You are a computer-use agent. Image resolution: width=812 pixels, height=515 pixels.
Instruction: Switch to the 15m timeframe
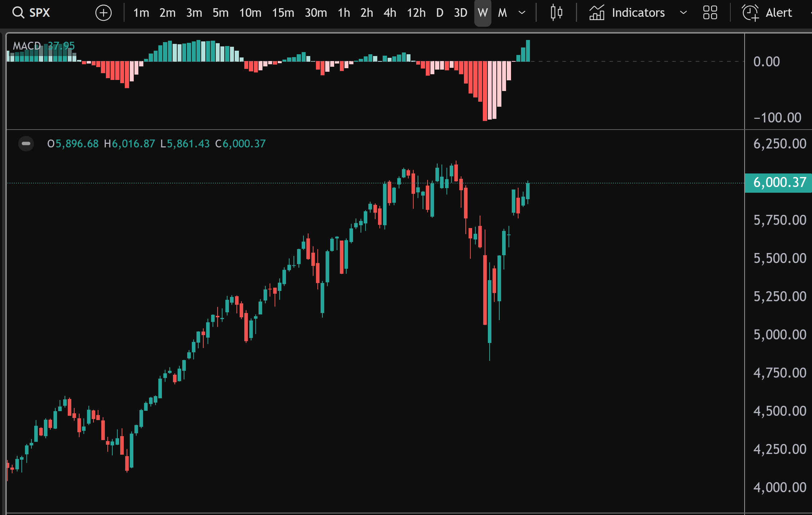283,13
